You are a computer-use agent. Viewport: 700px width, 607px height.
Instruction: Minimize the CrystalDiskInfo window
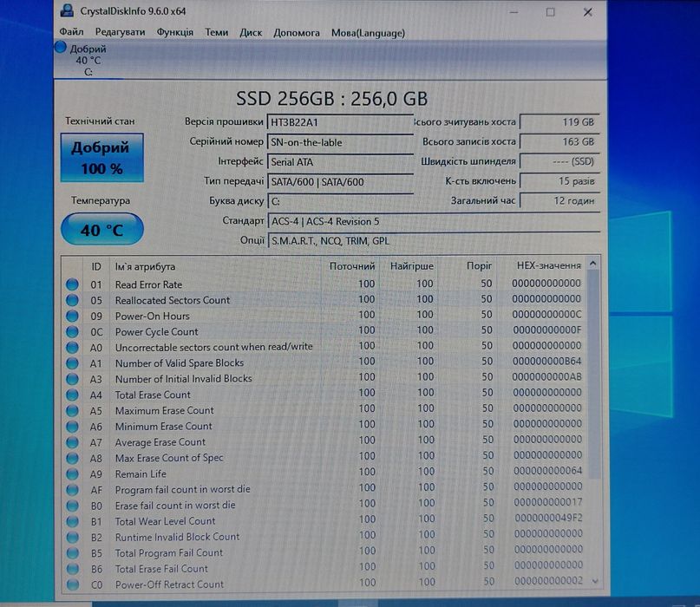514,12
